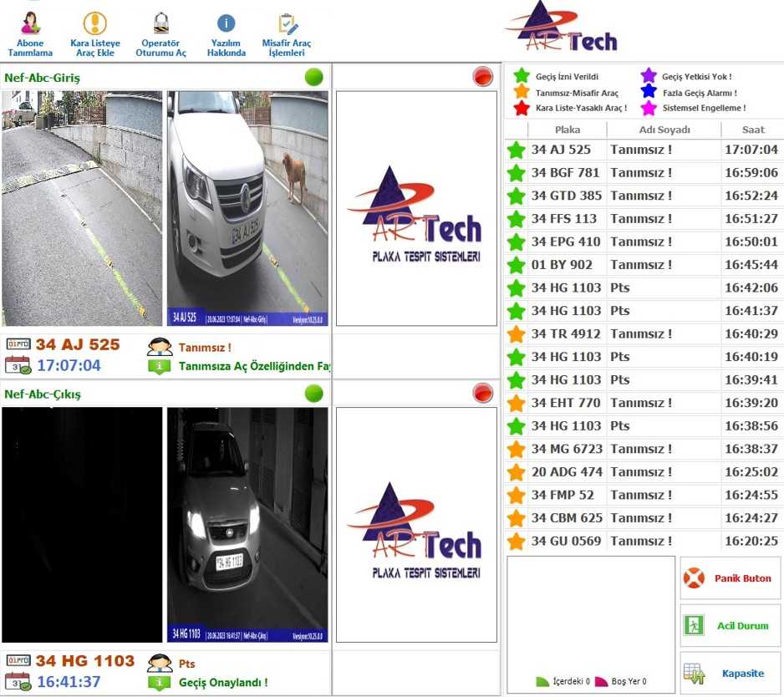Viewport: 784px width, 697px height.
Task: Toggle red status light of lower empty camera
Action: coord(483,394)
